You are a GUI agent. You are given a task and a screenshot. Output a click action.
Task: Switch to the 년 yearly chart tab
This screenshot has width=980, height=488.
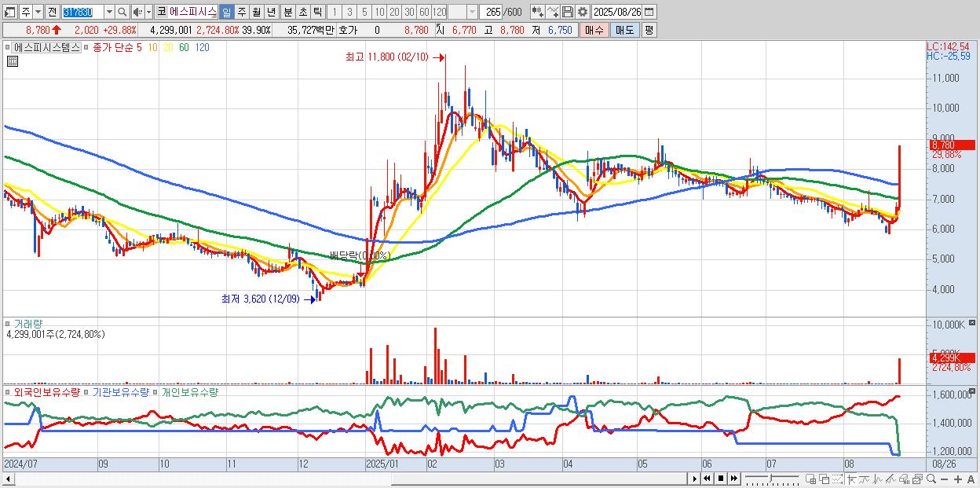[271, 13]
